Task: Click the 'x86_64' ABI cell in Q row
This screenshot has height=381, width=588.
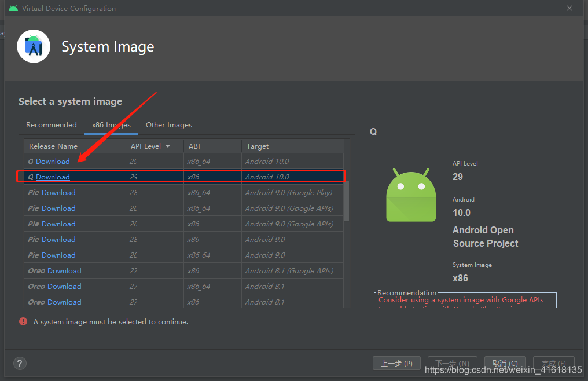Action: tap(212, 162)
